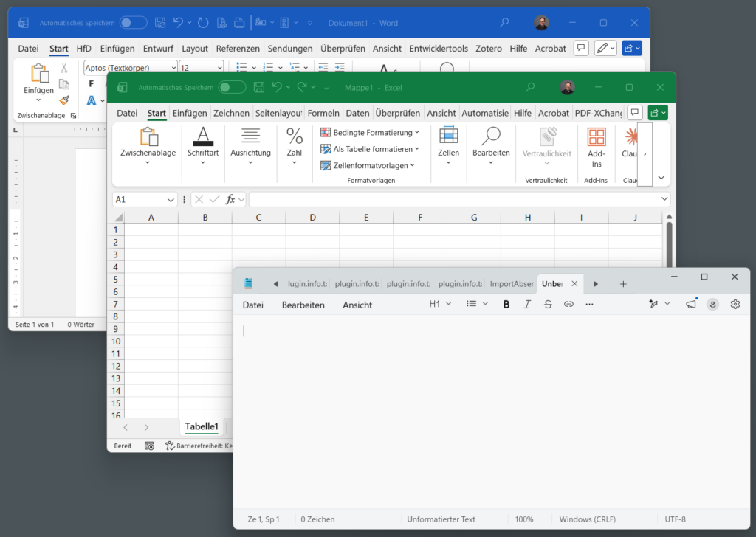The height and width of the screenshot is (537, 756).
Task: Switch to the ImportAbser Notepad tab
Action: click(512, 284)
